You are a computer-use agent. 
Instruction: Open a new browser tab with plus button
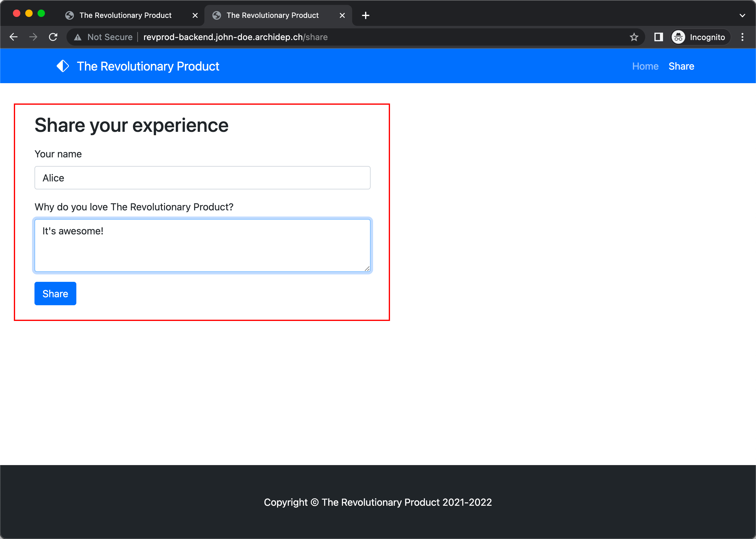[365, 15]
